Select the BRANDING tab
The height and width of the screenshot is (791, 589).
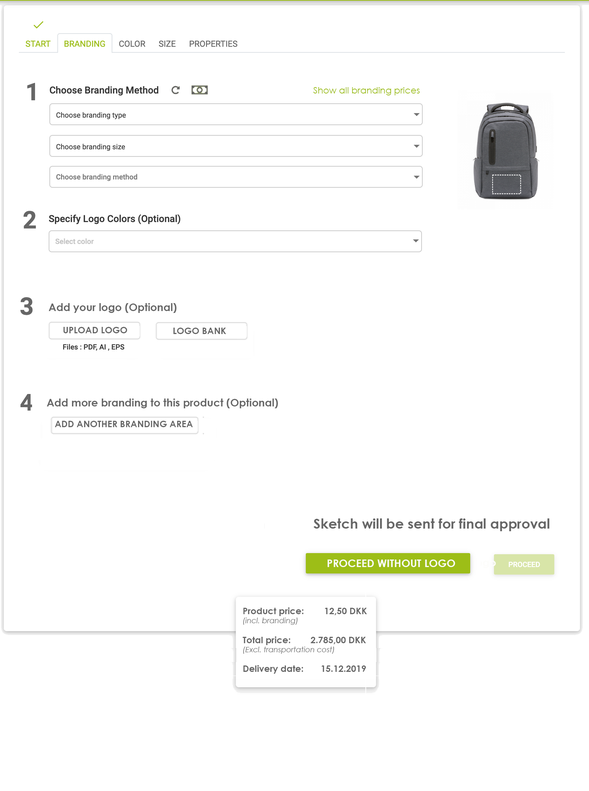[x=85, y=44]
